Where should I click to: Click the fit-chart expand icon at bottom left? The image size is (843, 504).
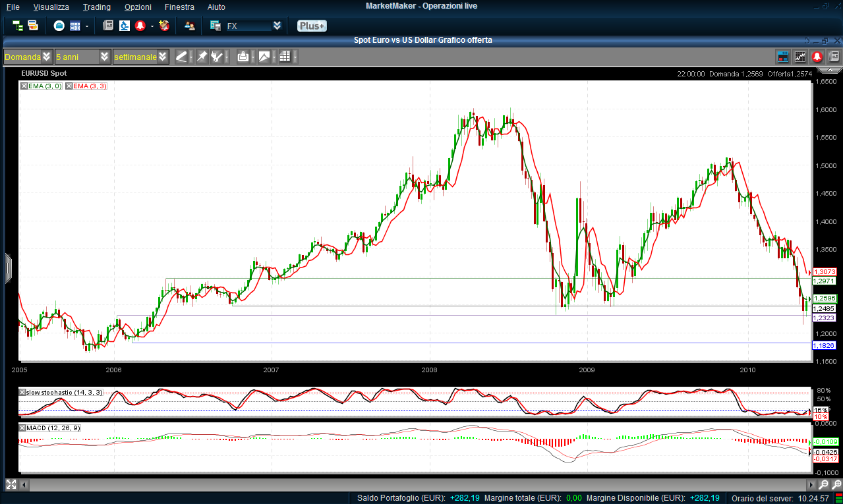pos(11,484)
